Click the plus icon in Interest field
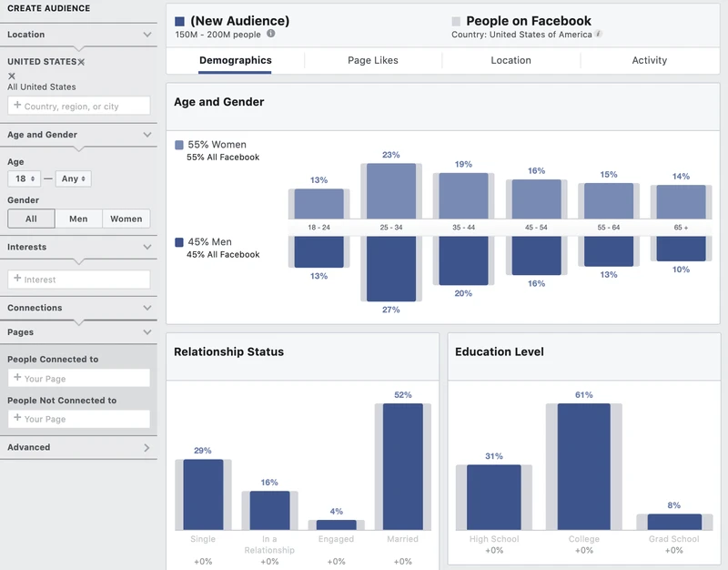This screenshot has width=728, height=570. click(x=17, y=279)
